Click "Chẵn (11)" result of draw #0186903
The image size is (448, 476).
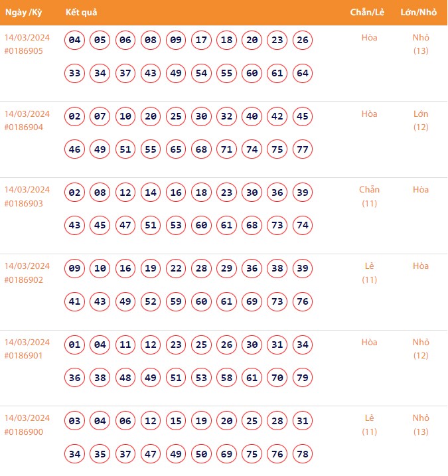coord(370,197)
